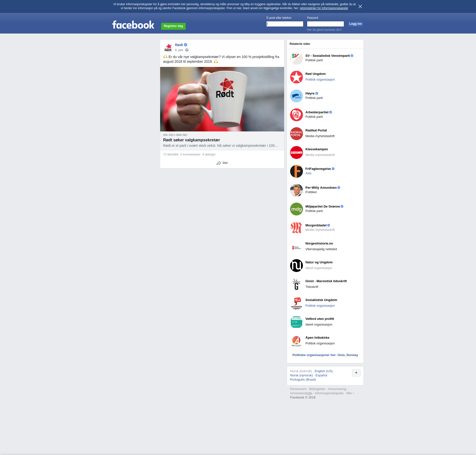Click the share arrow Del button
The width and height of the screenshot is (476, 455).
click(222, 163)
